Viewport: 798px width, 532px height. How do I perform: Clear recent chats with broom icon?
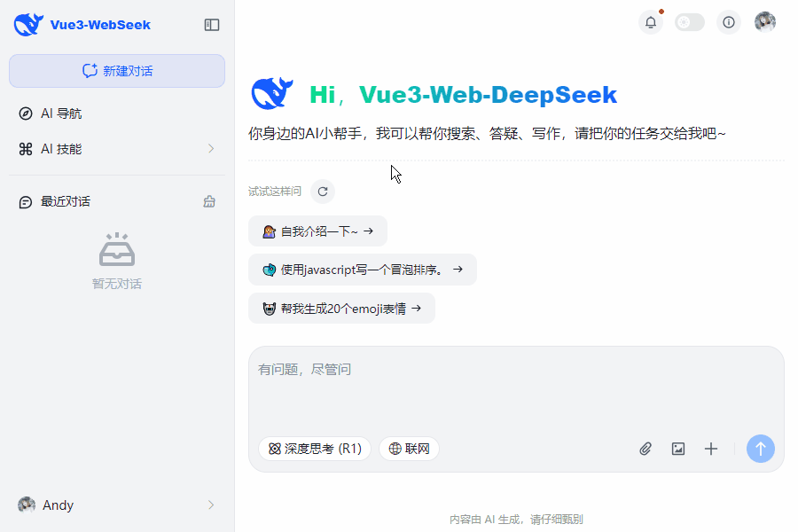pyautogui.click(x=209, y=201)
